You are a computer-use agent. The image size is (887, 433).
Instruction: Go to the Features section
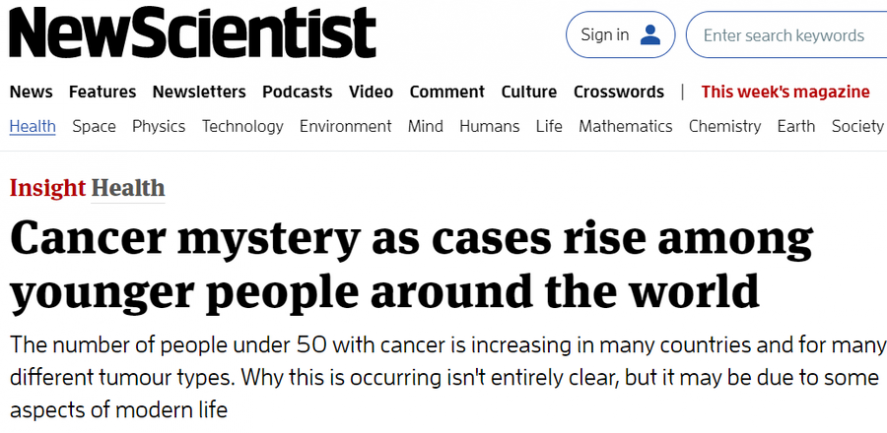[102, 92]
